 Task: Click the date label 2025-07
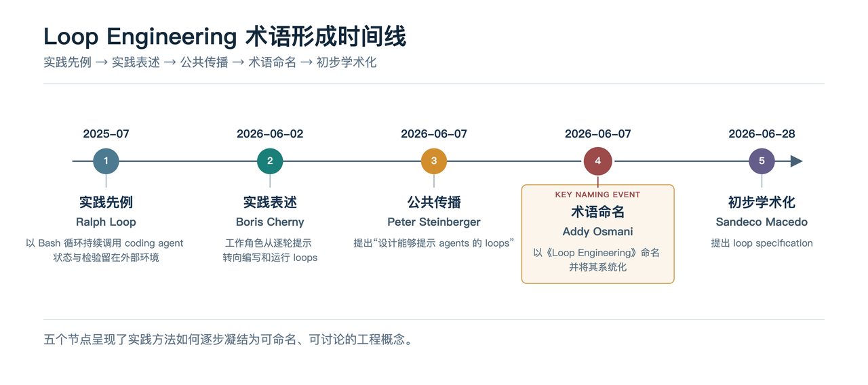tap(106, 134)
